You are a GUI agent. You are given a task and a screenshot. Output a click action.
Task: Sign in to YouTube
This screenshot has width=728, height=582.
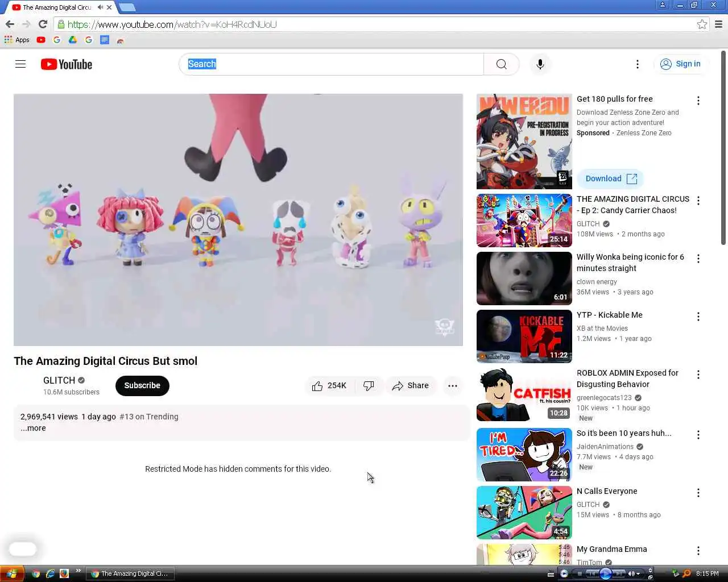pos(681,64)
